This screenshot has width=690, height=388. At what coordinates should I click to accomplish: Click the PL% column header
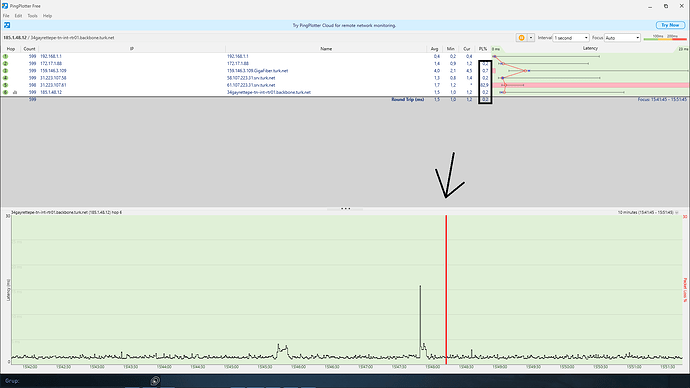pyautogui.click(x=483, y=49)
